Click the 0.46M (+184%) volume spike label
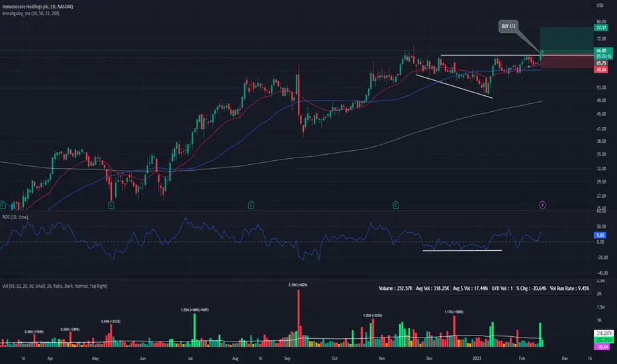 (34, 332)
